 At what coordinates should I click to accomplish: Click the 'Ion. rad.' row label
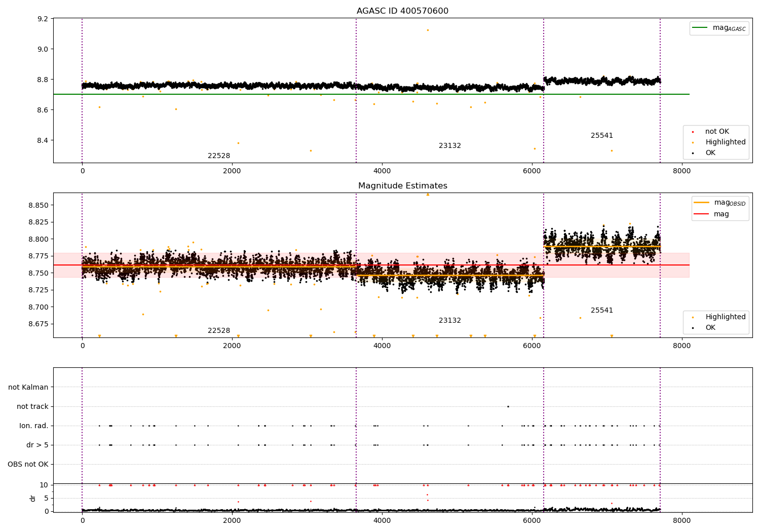(34, 426)
